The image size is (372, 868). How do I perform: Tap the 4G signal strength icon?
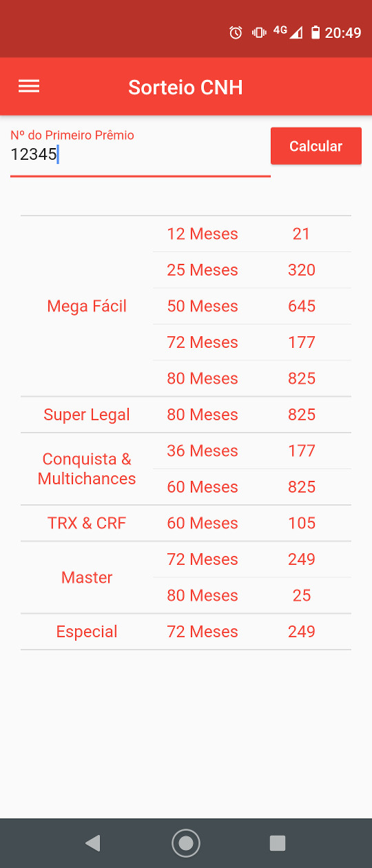[x=288, y=32]
